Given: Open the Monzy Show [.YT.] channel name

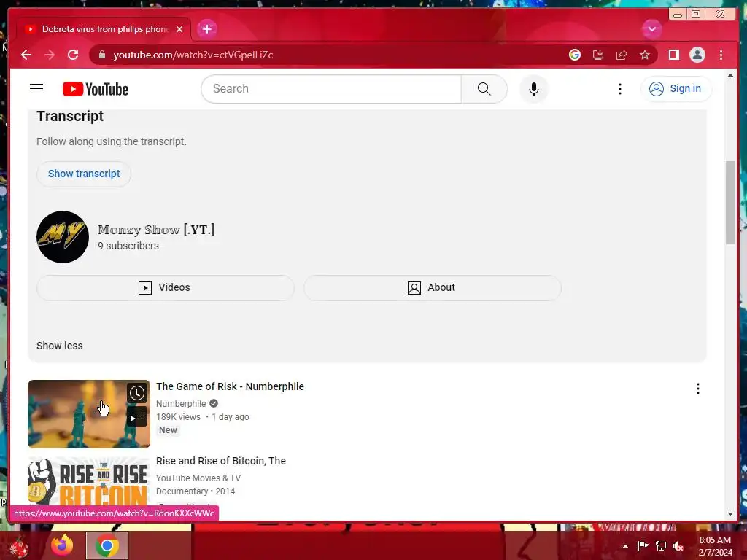Looking at the screenshot, I should click(x=156, y=230).
